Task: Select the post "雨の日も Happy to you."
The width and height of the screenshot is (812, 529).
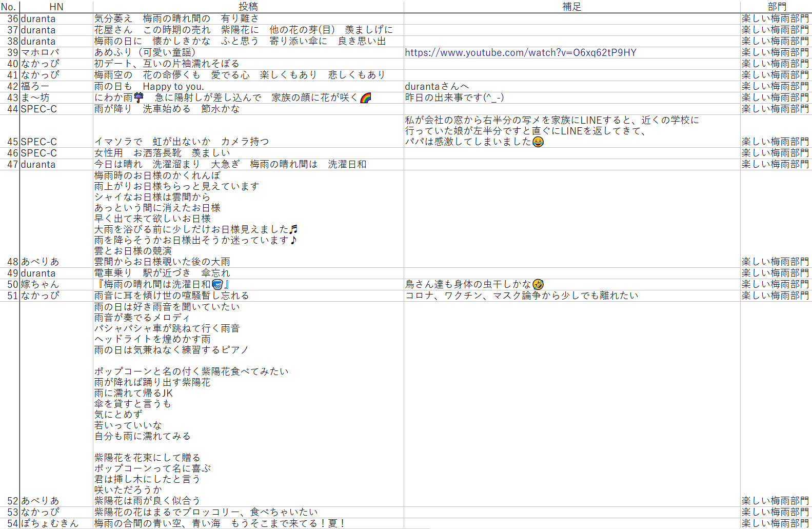Action: pos(149,86)
